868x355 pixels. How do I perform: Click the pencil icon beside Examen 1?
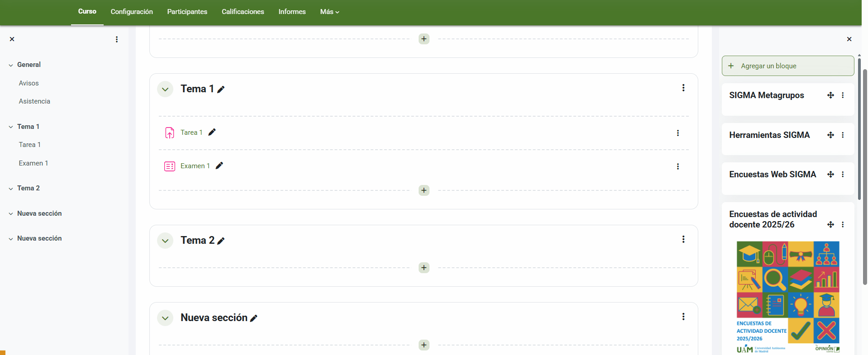pyautogui.click(x=219, y=166)
